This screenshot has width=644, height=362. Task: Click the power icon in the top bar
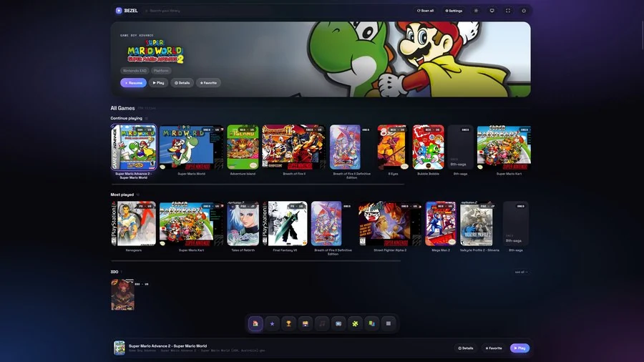click(x=524, y=11)
